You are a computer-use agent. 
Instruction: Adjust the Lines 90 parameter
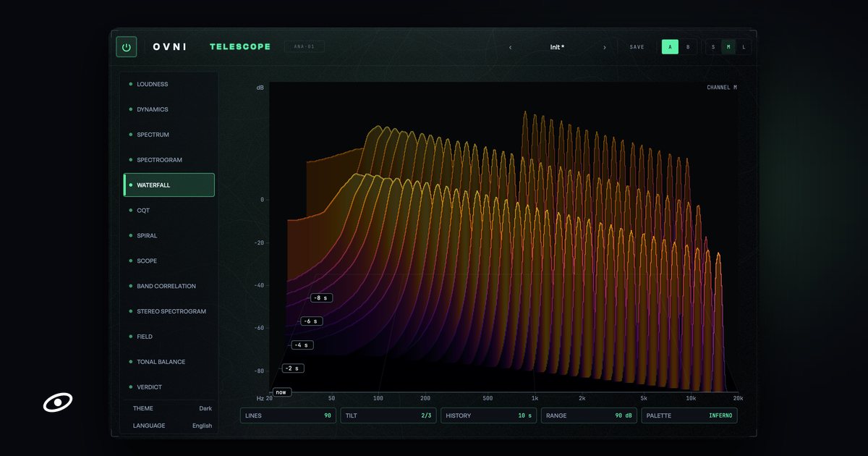pyautogui.click(x=288, y=415)
